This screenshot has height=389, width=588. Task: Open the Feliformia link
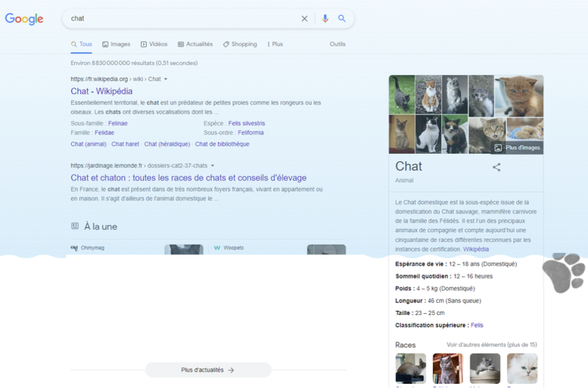point(250,133)
